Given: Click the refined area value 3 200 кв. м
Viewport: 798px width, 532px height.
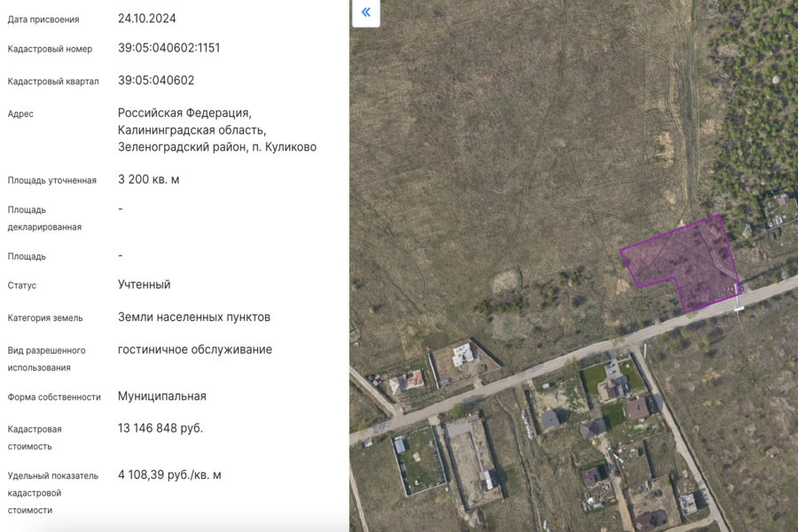Looking at the screenshot, I should (148, 179).
